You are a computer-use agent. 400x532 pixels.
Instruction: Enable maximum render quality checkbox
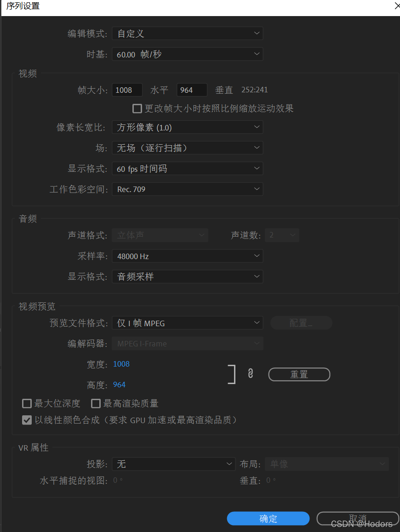(96, 403)
